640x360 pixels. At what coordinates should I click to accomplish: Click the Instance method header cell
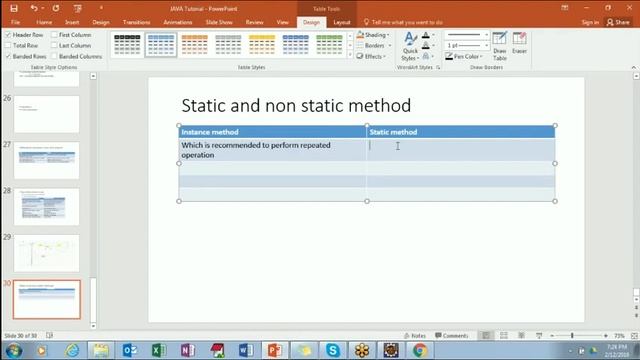(272, 132)
